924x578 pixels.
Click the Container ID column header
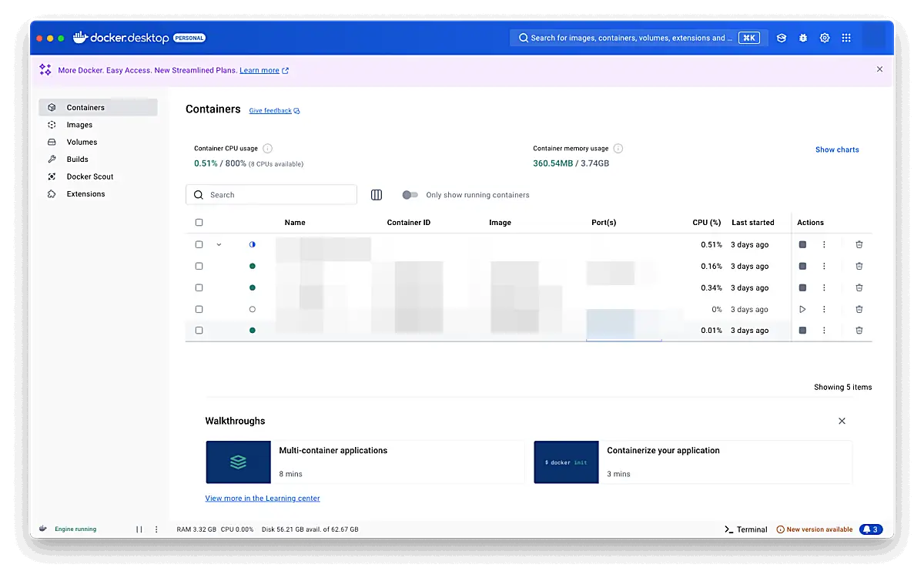pos(409,223)
